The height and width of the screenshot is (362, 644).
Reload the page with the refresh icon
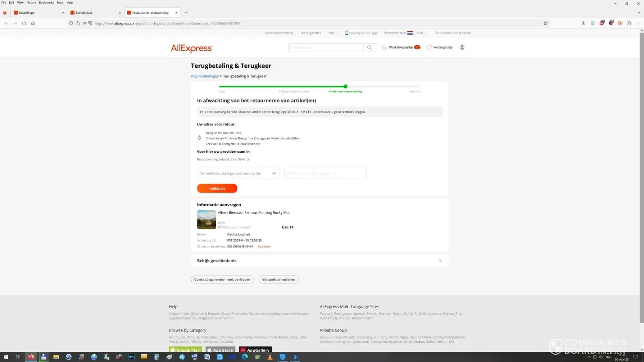[24, 23]
